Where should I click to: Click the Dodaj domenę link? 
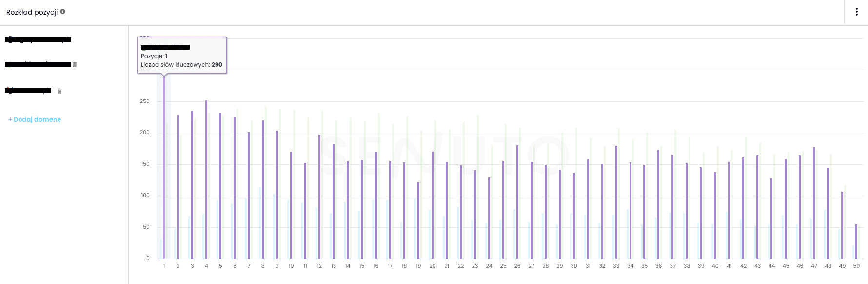tap(35, 120)
